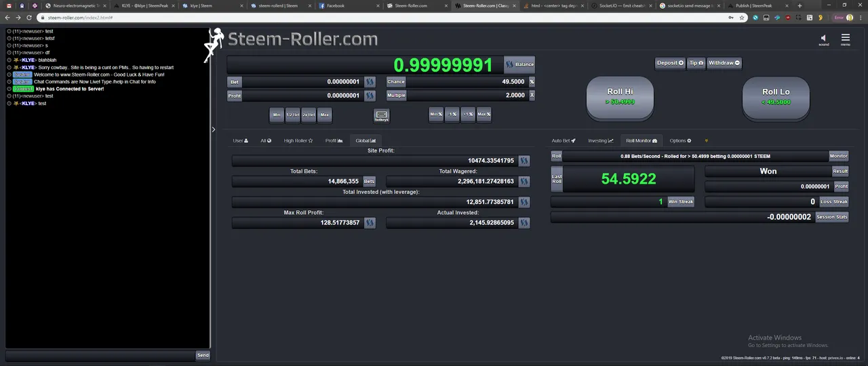Click the Bets label beside Total Bets
868x366 pixels.
(369, 182)
